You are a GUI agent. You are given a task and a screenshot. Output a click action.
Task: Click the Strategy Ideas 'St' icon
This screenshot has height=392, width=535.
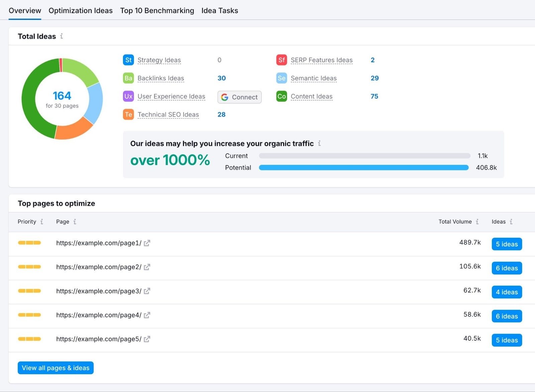tap(128, 60)
